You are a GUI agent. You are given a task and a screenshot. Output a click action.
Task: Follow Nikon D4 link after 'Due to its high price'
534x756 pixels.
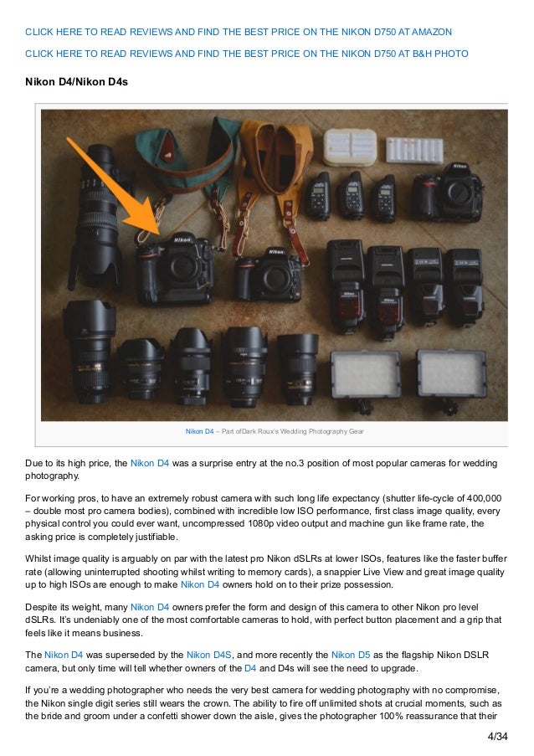click(150, 463)
